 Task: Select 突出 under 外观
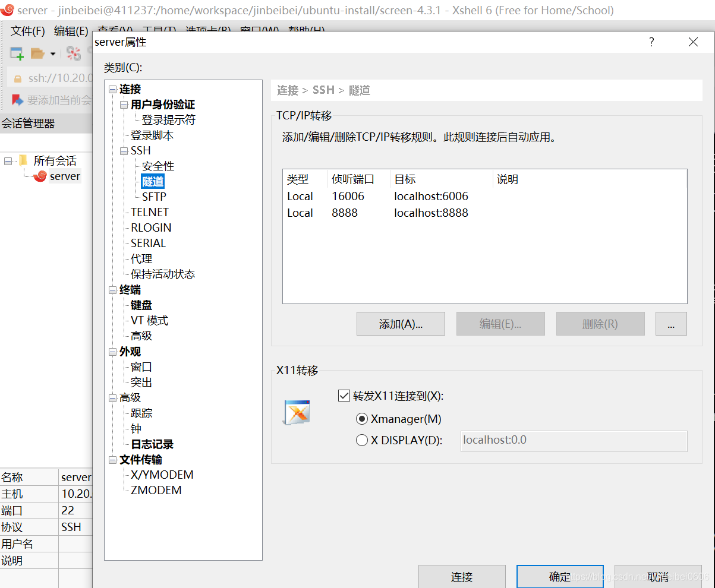(141, 382)
